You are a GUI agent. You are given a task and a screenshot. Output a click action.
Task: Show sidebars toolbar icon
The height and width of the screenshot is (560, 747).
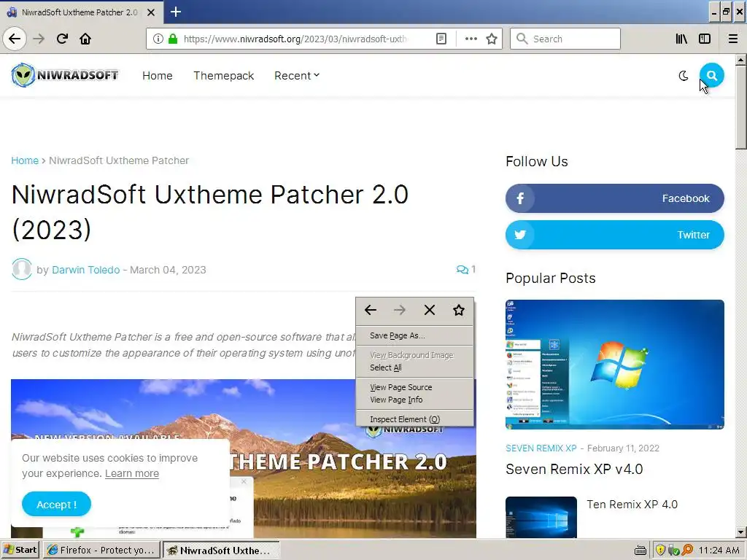click(x=705, y=39)
